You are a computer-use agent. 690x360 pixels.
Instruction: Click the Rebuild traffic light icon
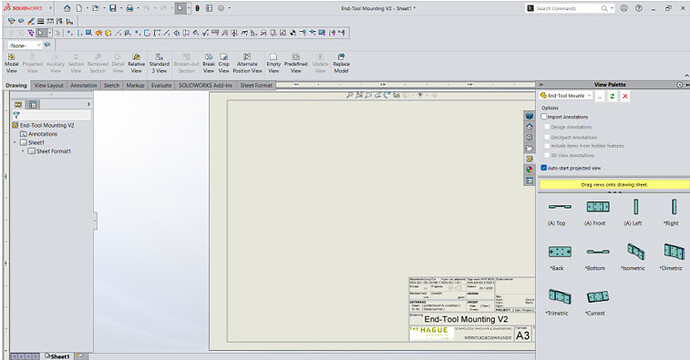[x=198, y=8]
